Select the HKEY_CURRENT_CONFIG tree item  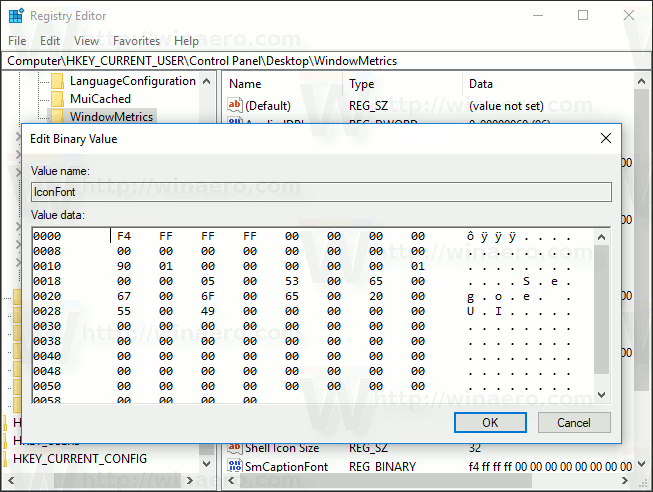click(80, 459)
